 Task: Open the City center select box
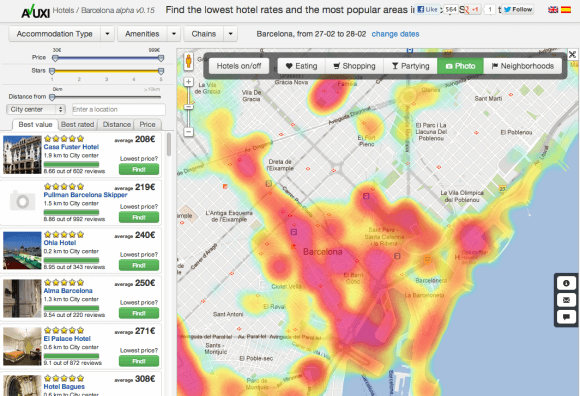tap(36, 109)
